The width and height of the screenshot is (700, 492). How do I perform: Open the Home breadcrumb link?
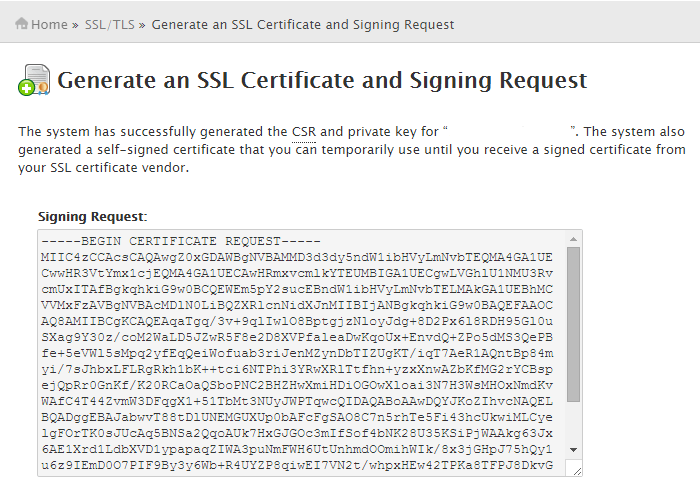click(49, 24)
